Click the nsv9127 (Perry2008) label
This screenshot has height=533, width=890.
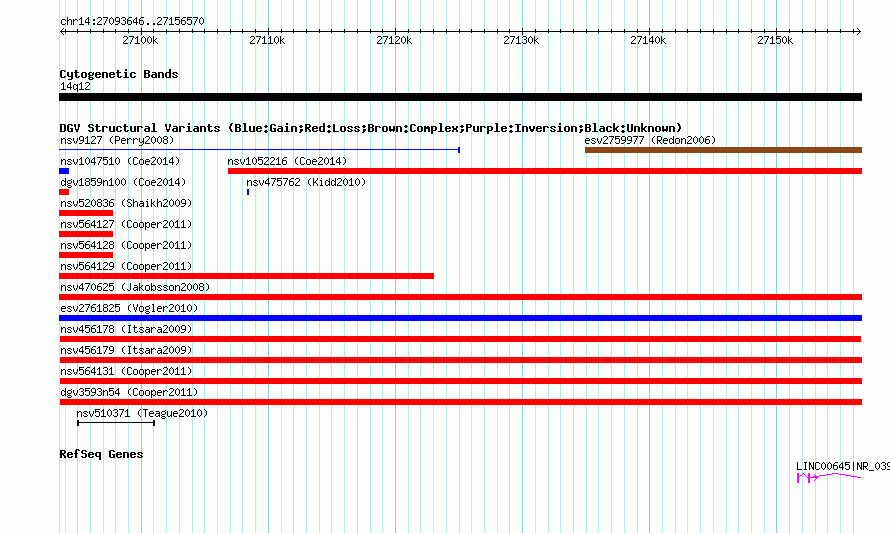[x=117, y=140]
